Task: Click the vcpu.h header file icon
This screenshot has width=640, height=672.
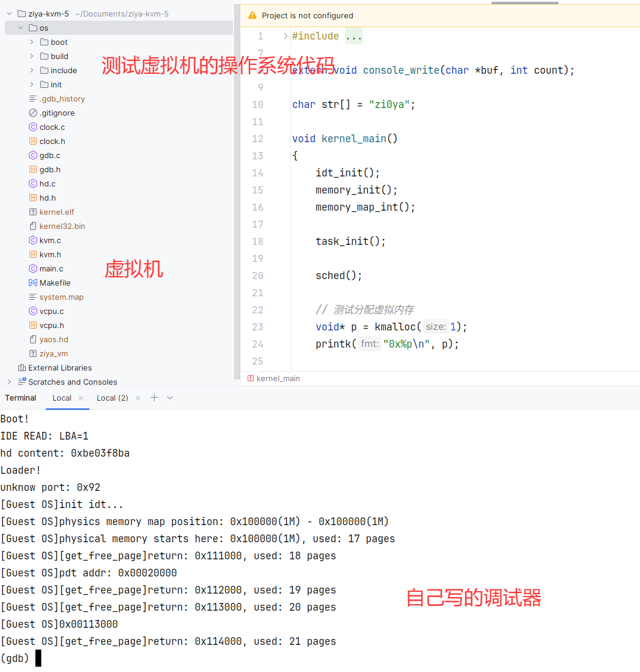Action: tap(33, 325)
